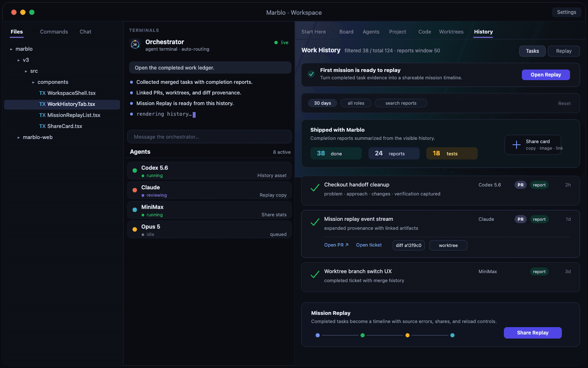Expand the marblo-web folder

click(18, 138)
